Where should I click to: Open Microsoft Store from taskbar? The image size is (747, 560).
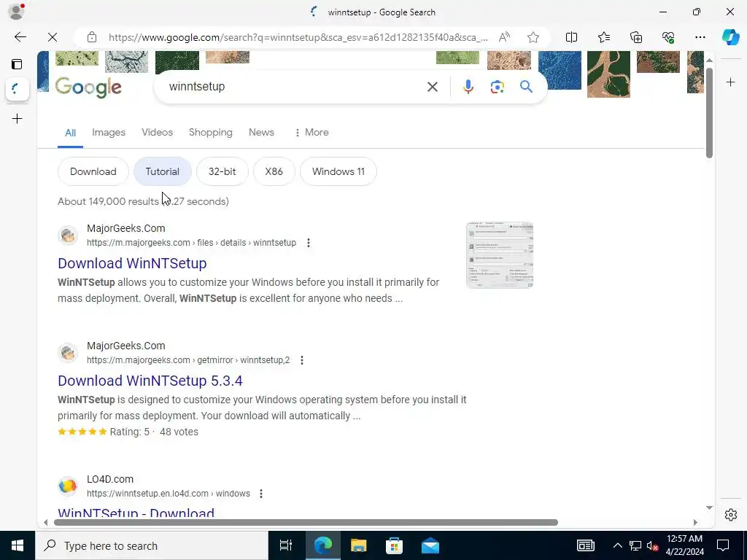click(x=394, y=545)
